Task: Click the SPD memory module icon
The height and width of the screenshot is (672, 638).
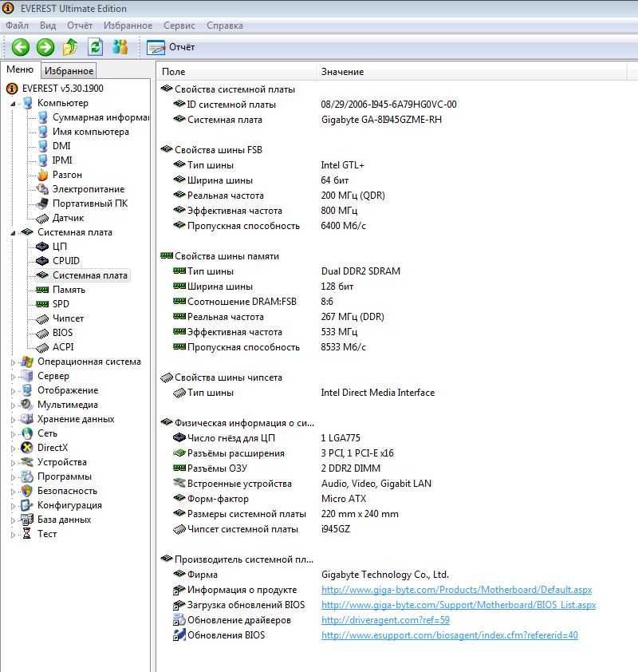Action: (x=42, y=304)
